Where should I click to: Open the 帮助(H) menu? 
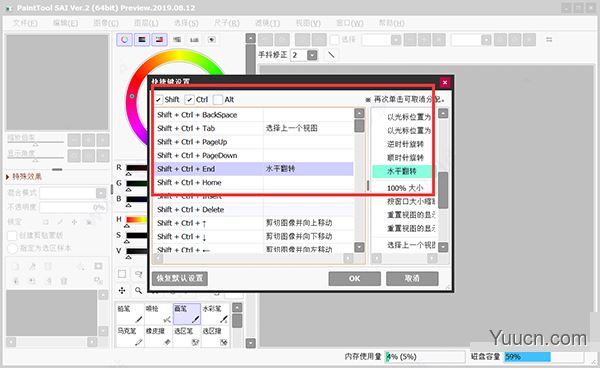pos(391,23)
